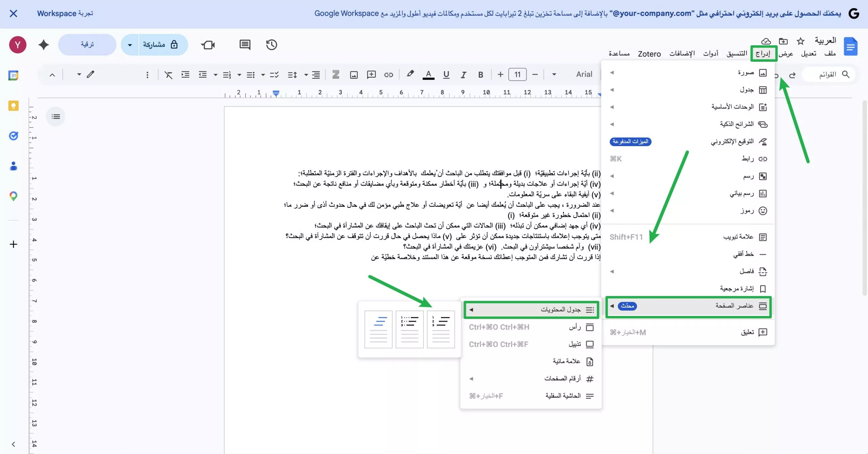Toggle underline formatting button

pyautogui.click(x=446, y=75)
